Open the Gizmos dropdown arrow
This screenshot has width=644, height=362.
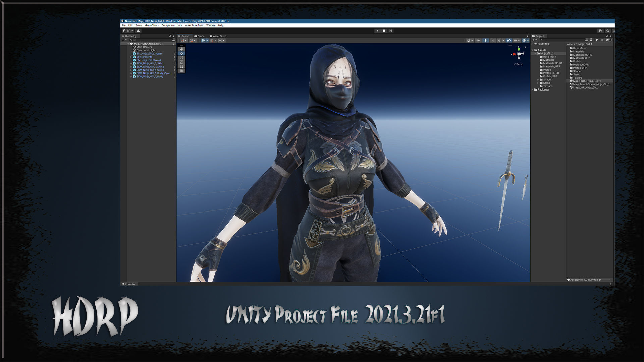tap(528, 40)
